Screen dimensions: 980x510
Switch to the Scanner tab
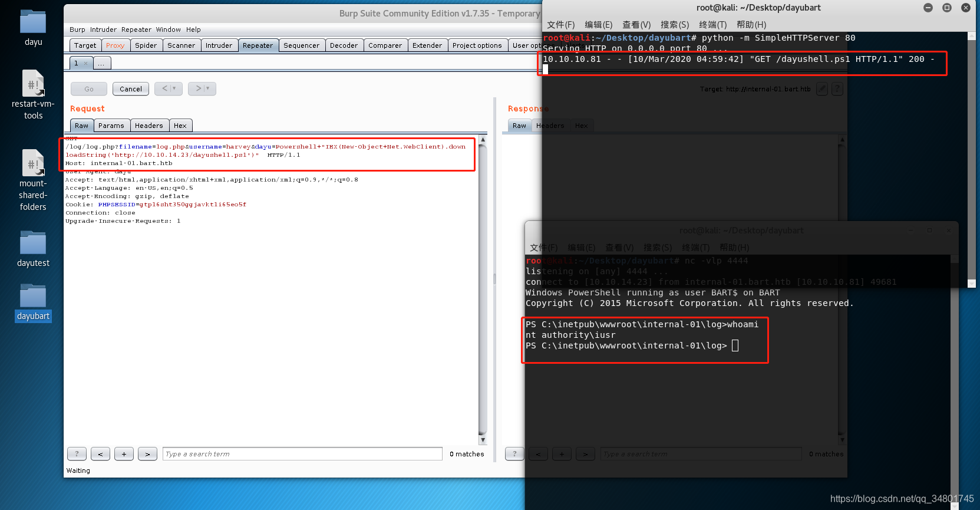coord(182,45)
